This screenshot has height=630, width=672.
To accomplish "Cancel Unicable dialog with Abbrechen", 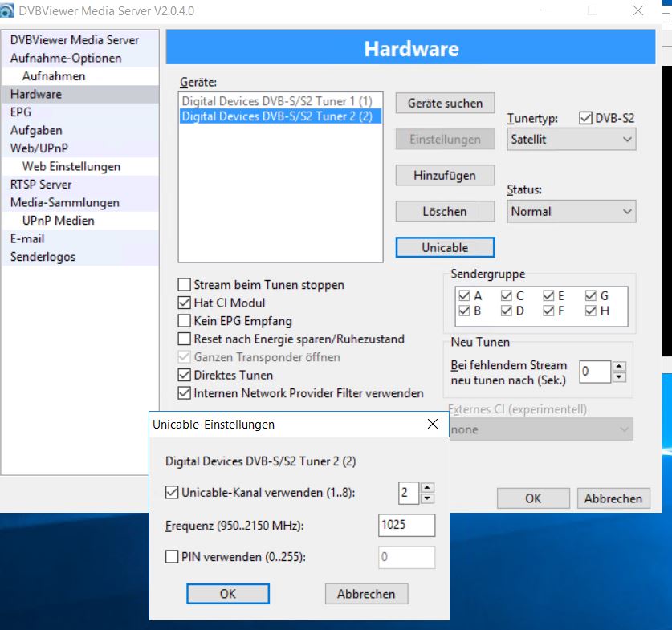I will click(x=366, y=594).
